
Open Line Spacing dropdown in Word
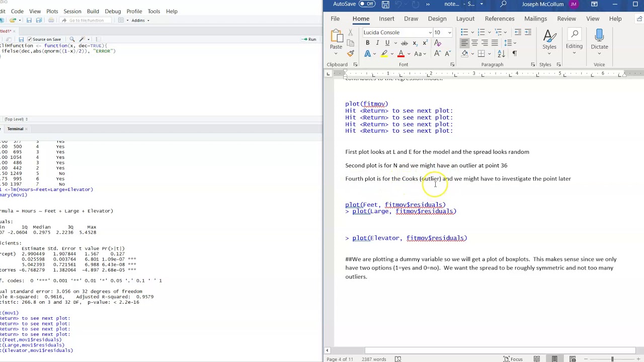tap(510, 43)
